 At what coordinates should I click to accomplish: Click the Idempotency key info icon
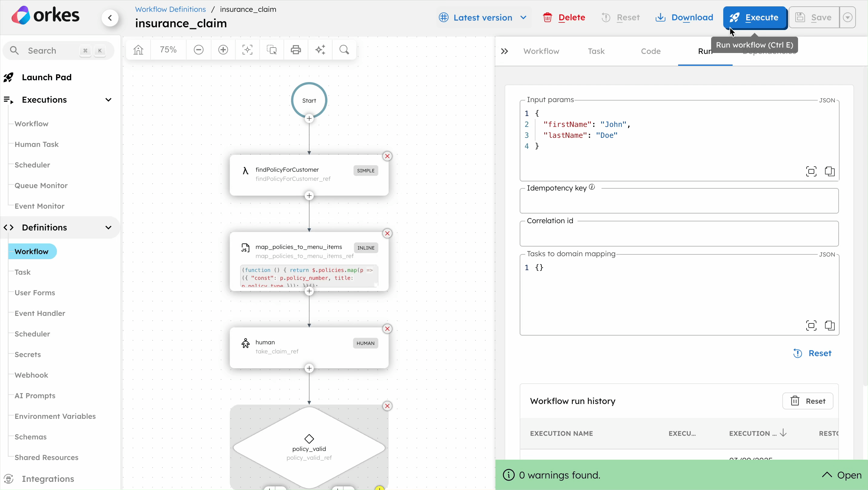point(592,187)
